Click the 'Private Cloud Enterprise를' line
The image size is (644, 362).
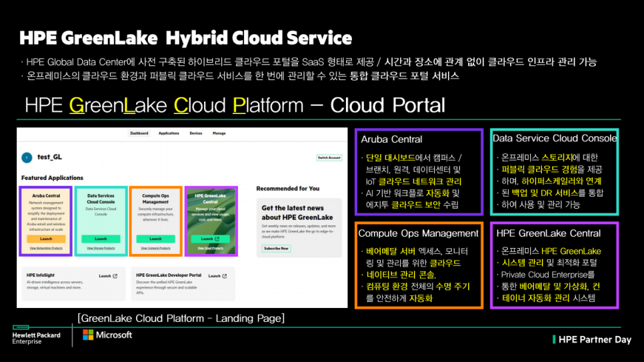pyautogui.click(x=548, y=275)
